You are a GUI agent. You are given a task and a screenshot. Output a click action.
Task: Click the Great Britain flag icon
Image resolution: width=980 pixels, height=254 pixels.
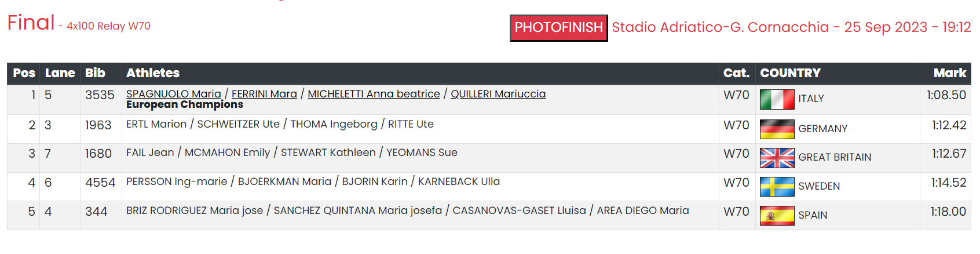point(777,158)
